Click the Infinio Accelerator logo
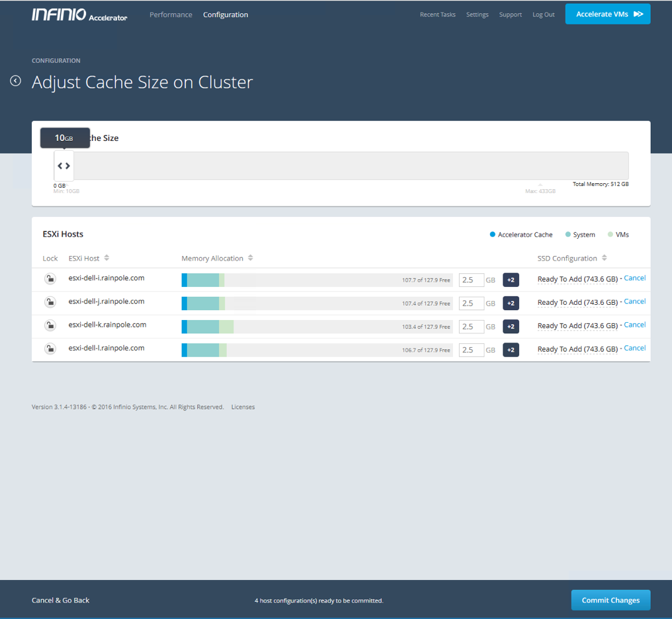The width and height of the screenshot is (672, 619). [79, 15]
